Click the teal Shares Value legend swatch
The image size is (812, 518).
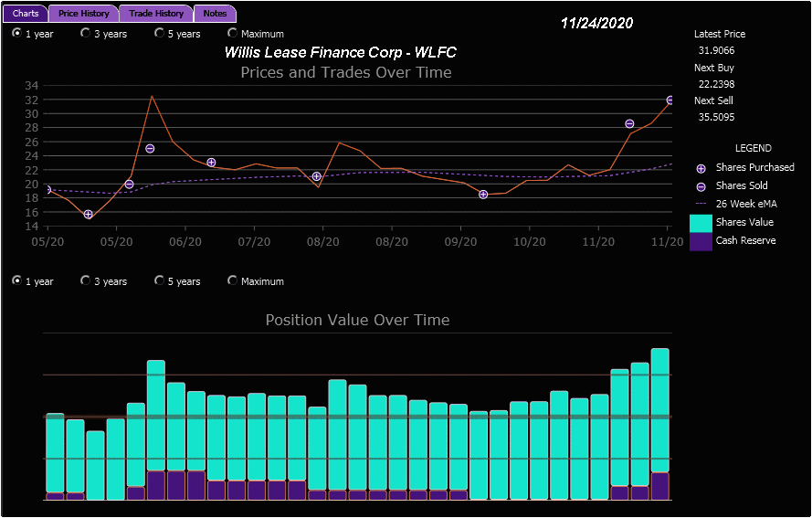pyautogui.click(x=701, y=223)
